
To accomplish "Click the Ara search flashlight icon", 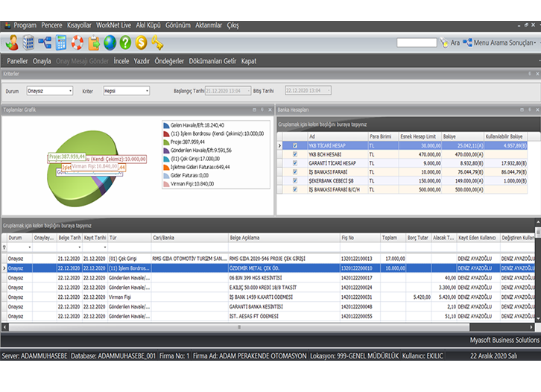I will [444, 42].
